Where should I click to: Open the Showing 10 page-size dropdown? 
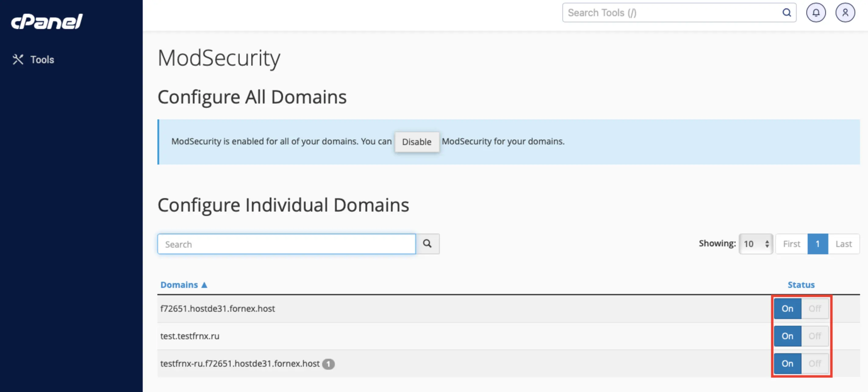(756, 244)
